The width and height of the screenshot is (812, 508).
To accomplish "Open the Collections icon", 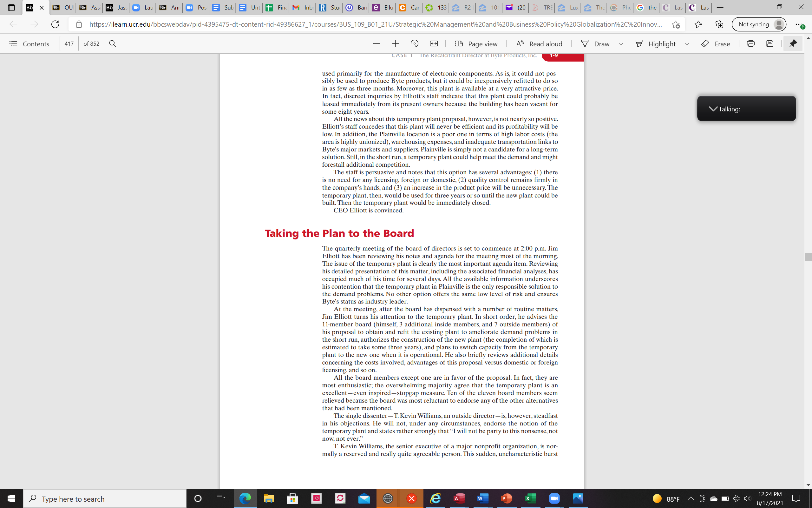I will 719,24.
